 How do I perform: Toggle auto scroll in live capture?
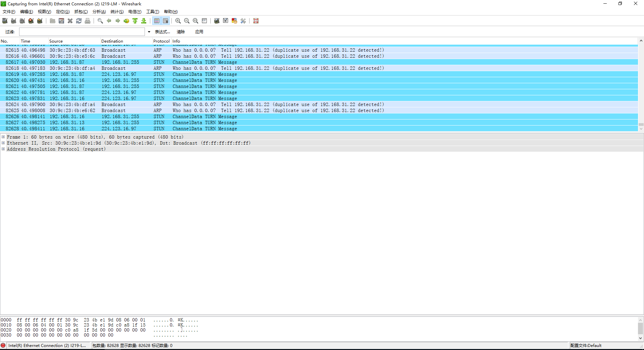click(165, 21)
